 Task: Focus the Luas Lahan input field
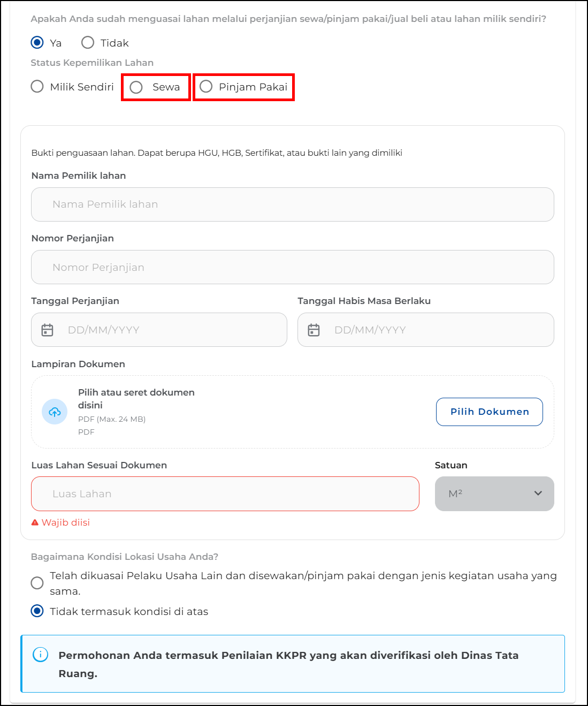225,494
